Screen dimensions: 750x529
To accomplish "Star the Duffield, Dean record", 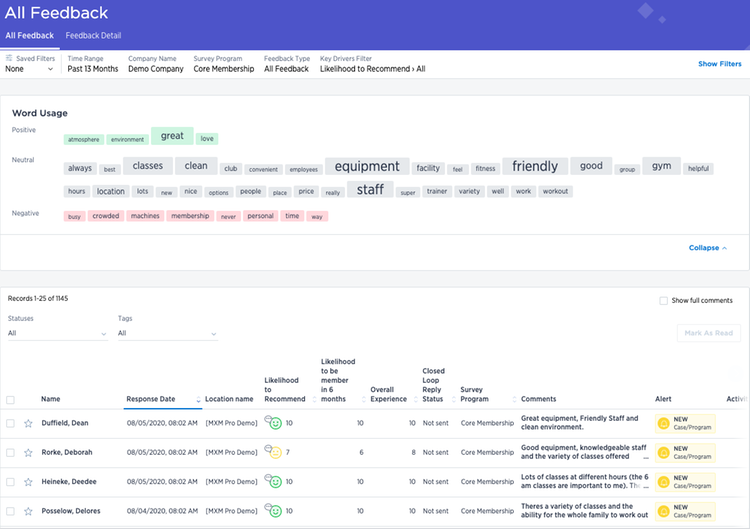I will pyautogui.click(x=28, y=424).
